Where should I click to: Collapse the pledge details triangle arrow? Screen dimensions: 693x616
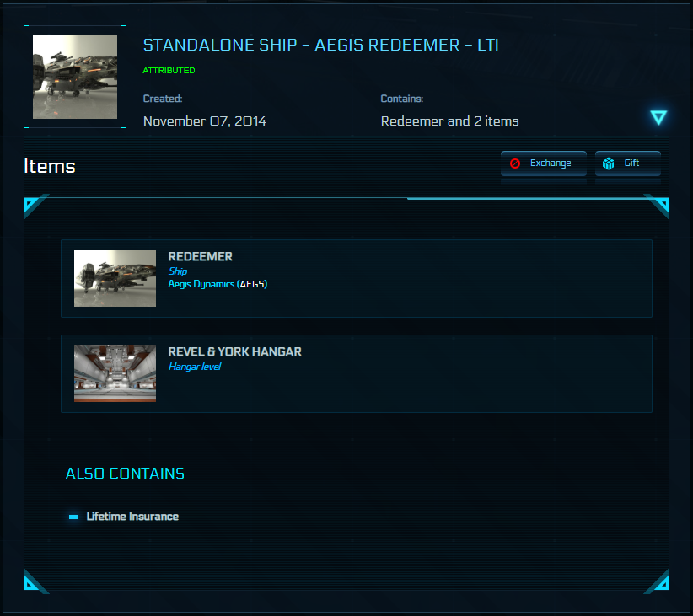658,118
